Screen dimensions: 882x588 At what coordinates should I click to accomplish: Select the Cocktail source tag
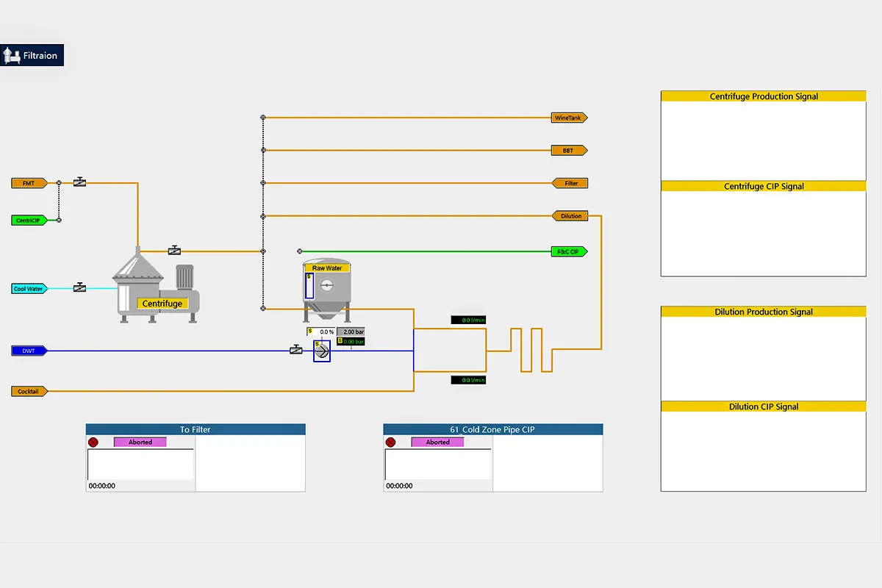click(x=30, y=392)
